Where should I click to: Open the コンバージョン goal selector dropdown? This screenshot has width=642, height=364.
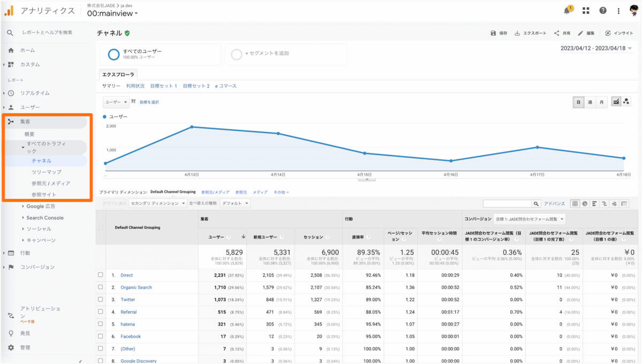click(x=529, y=219)
